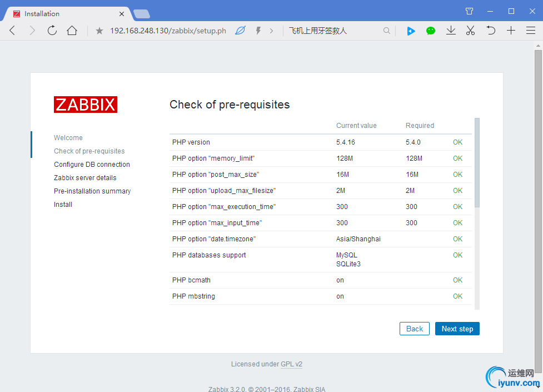Viewport: 543px width, 392px height.
Task: Open the green WeChat icon
Action: (430, 31)
